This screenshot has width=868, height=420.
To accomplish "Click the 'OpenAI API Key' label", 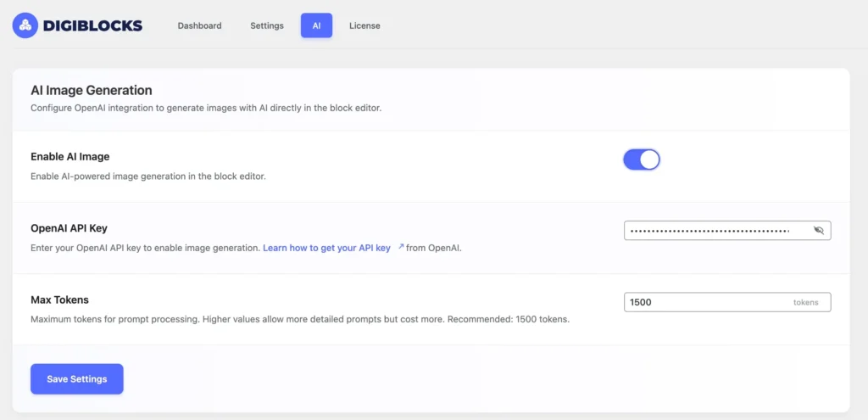I will tap(69, 228).
